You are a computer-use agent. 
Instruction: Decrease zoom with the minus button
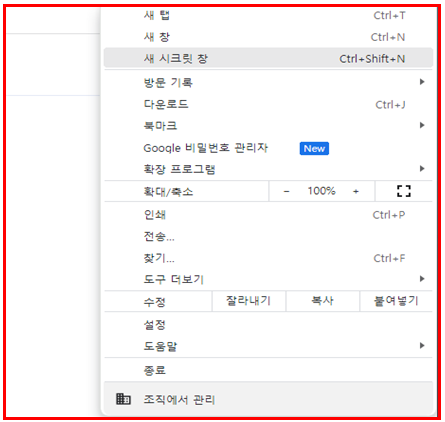286,191
